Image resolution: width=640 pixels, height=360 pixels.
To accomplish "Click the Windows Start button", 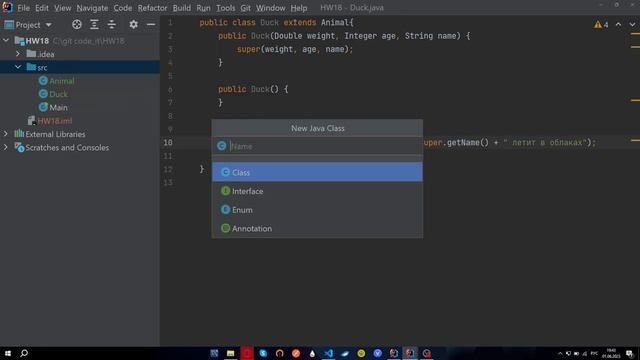I will pos(8,353).
